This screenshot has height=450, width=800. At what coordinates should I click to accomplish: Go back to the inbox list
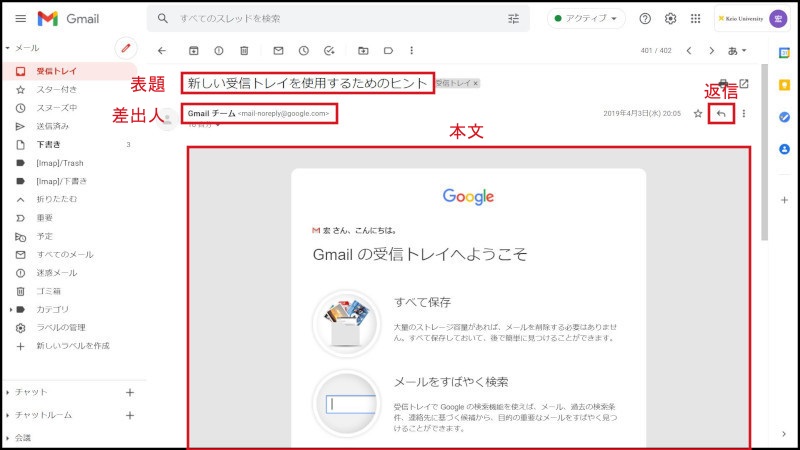click(161, 51)
